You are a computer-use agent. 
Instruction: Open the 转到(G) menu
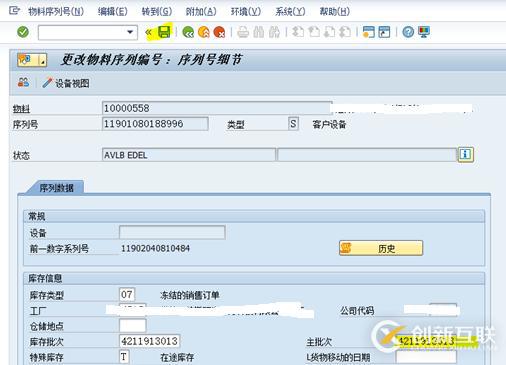[x=157, y=12]
